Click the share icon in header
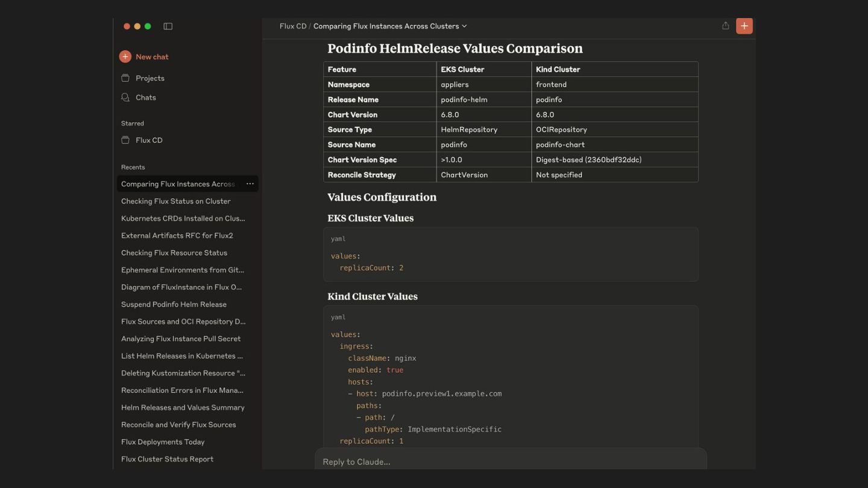Viewport: 868px width, 488px height. tap(725, 26)
